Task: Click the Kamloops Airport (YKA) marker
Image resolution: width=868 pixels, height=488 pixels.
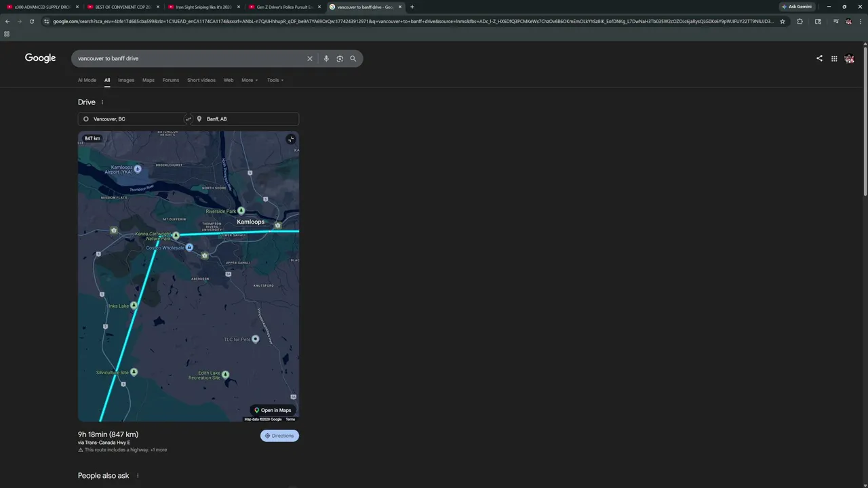Action: click(x=138, y=168)
